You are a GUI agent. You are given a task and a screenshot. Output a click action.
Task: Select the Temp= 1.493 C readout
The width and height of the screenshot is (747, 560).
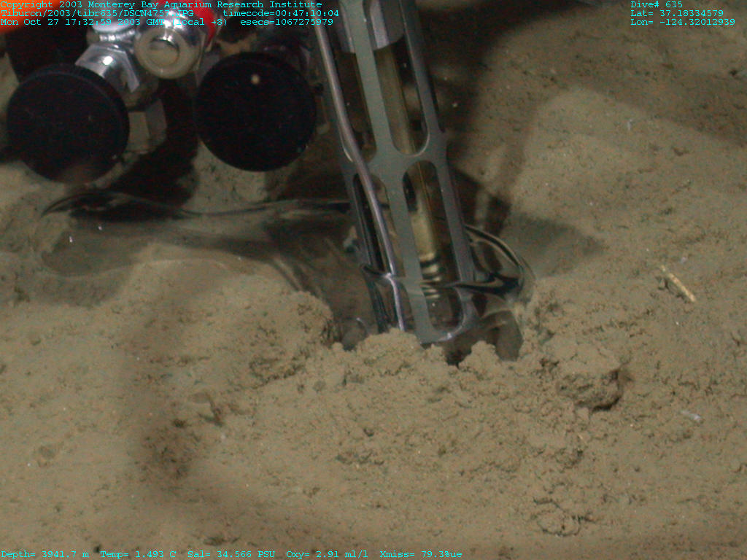pyautogui.click(x=138, y=554)
